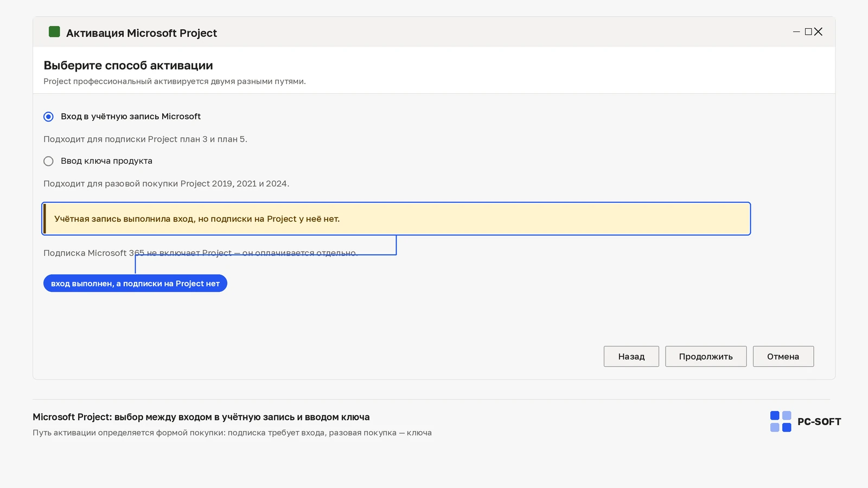This screenshot has height=488, width=868.
Task: Click the Продолжить button
Action: pyautogui.click(x=706, y=356)
